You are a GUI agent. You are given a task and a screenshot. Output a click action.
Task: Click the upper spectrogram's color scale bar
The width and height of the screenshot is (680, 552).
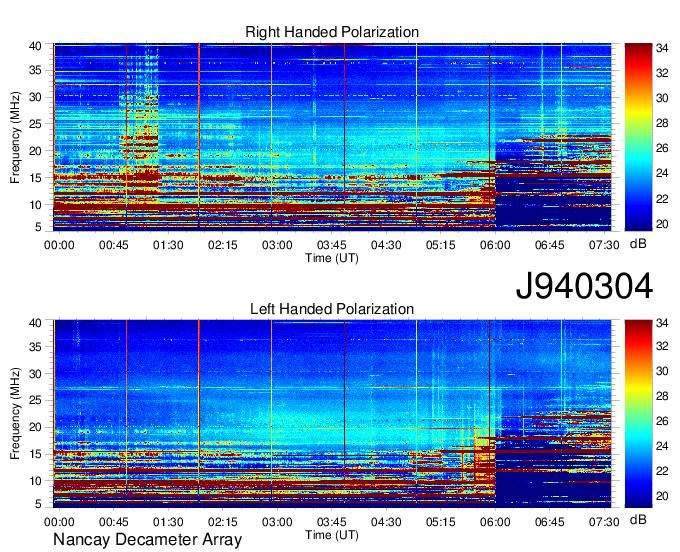638,137
